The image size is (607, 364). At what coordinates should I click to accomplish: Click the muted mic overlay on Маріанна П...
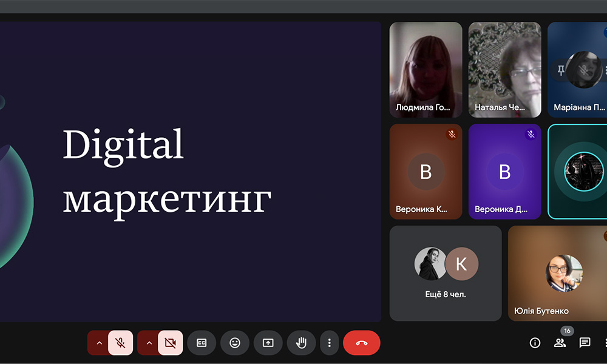[584, 70]
